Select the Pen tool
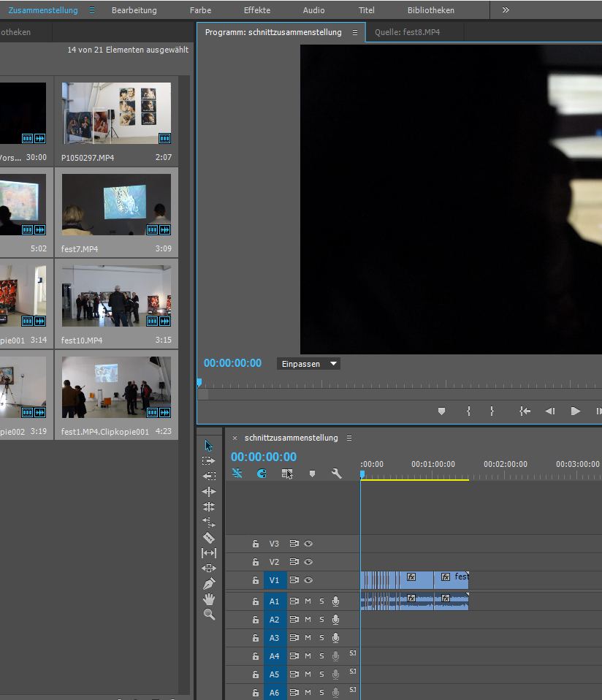 tap(209, 584)
